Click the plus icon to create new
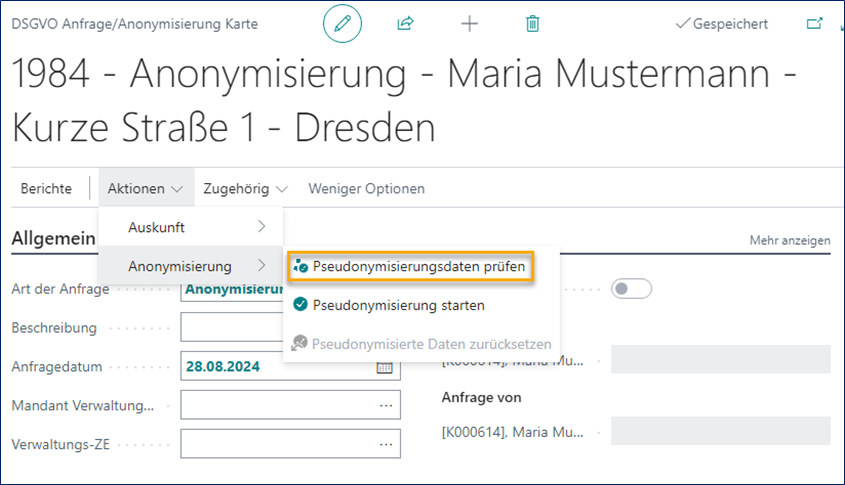 (x=469, y=24)
